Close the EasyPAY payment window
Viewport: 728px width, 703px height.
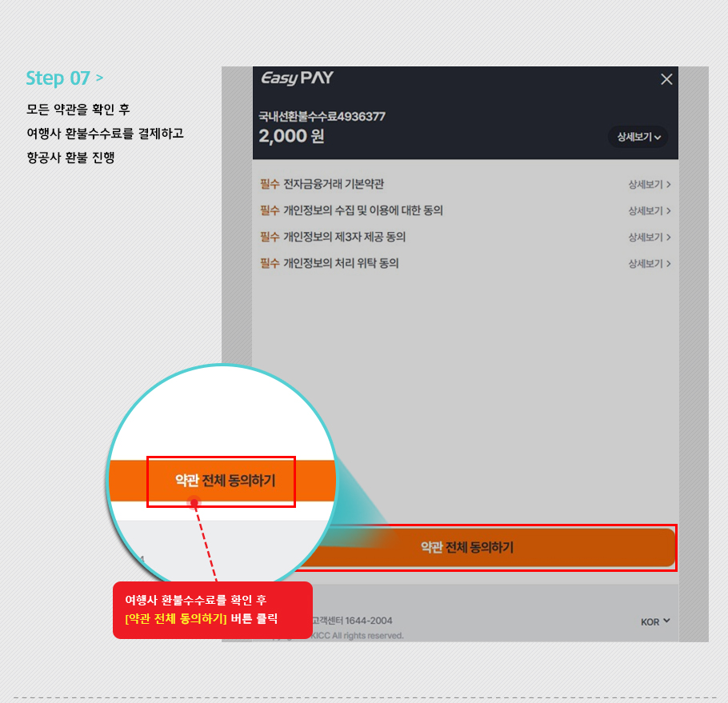[666, 79]
